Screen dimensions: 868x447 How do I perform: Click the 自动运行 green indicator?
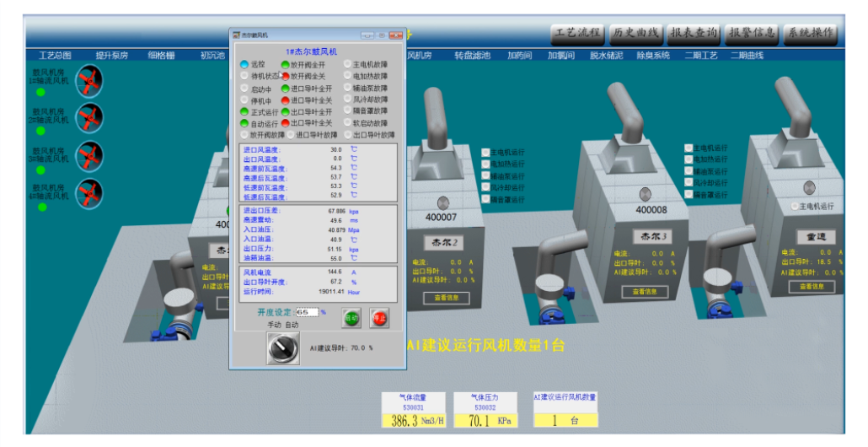[x=244, y=123]
